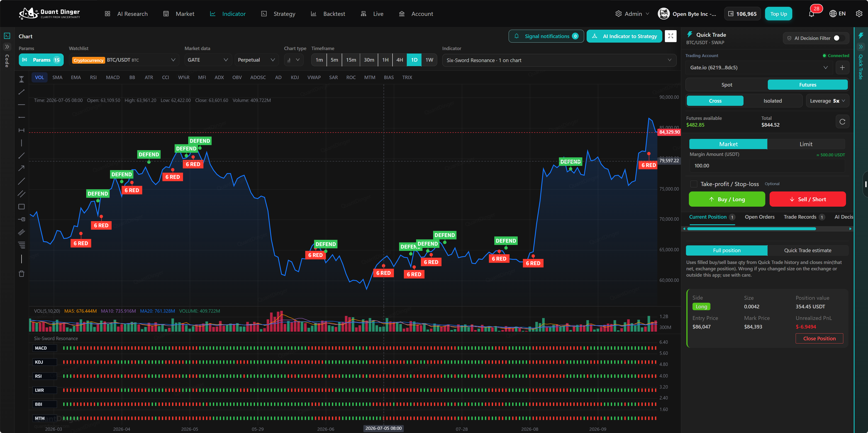Click the position tabs horizontal scrollbar
The image size is (868, 433).
[x=751, y=229]
